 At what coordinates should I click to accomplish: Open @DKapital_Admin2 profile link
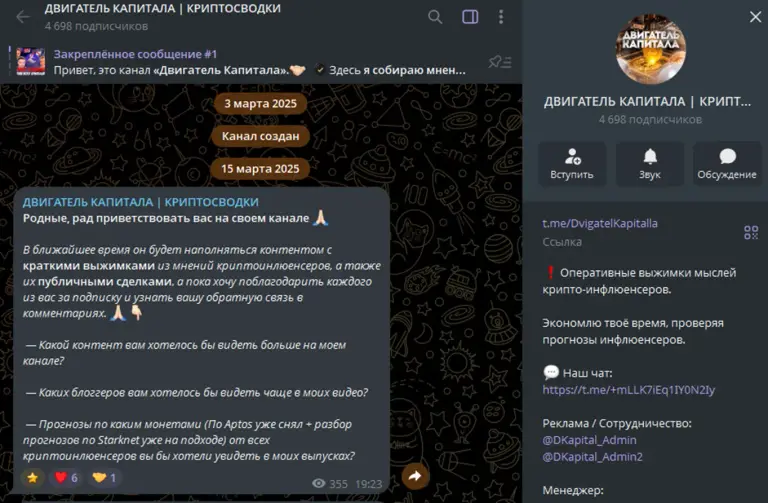coord(592,456)
